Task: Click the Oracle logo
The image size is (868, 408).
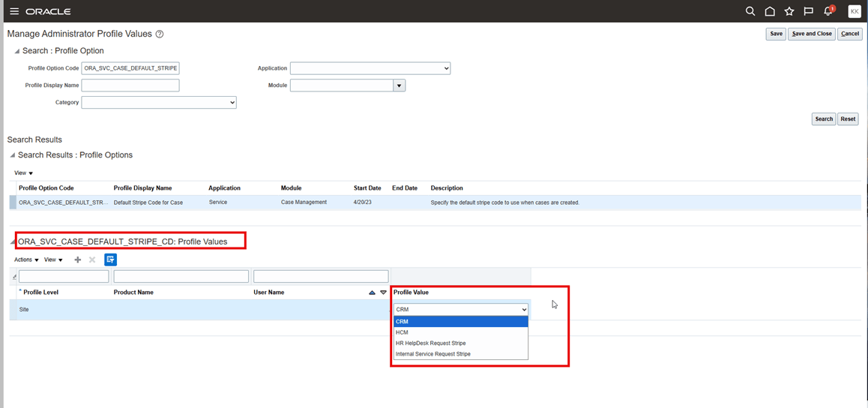Action: click(x=48, y=12)
